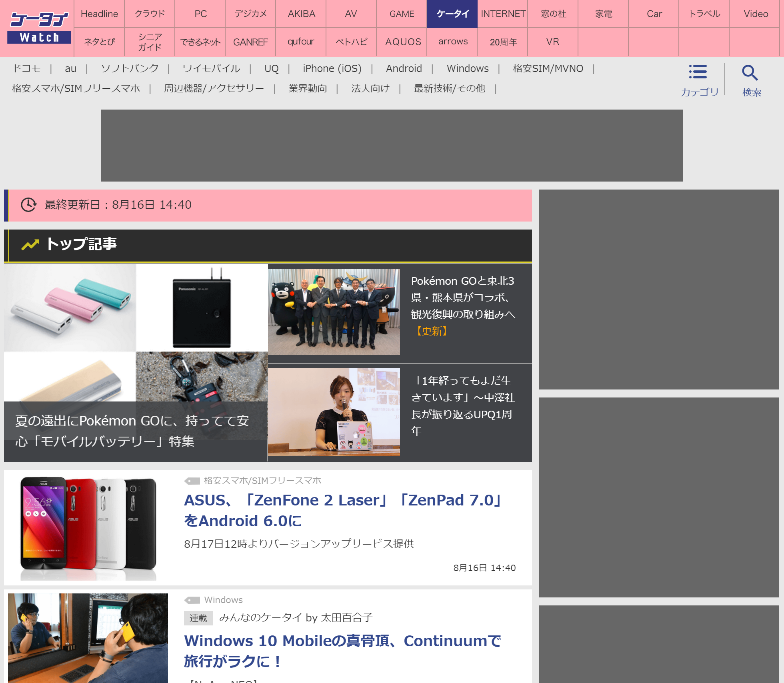
Task: Click the Windows tag above Continuum article
Action: [223, 600]
